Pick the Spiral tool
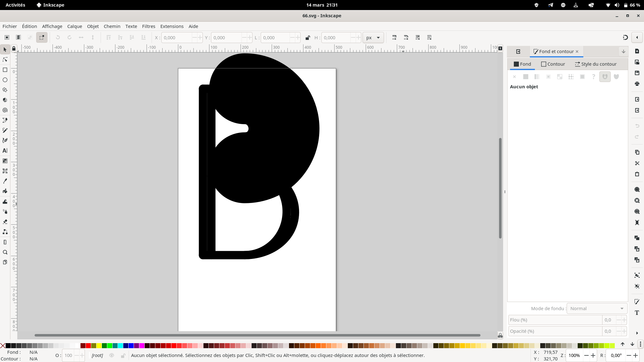The height and width of the screenshot is (362, 644). click(x=5, y=110)
